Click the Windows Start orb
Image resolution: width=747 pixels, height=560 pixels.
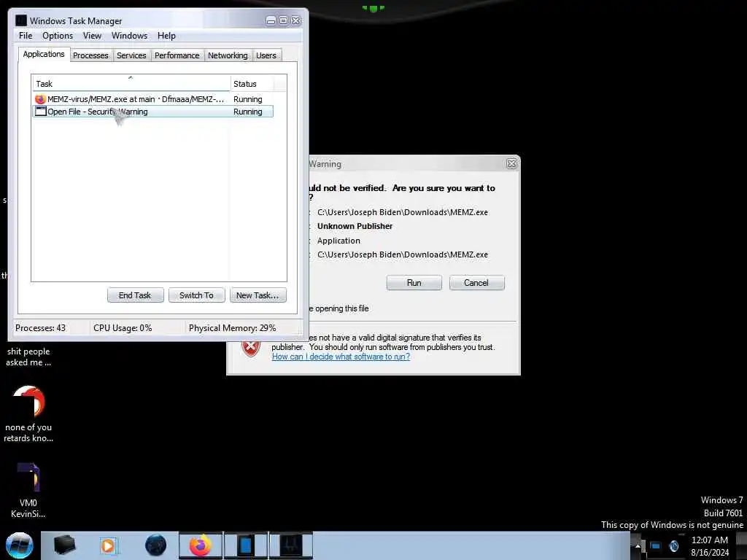coord(20,545)
